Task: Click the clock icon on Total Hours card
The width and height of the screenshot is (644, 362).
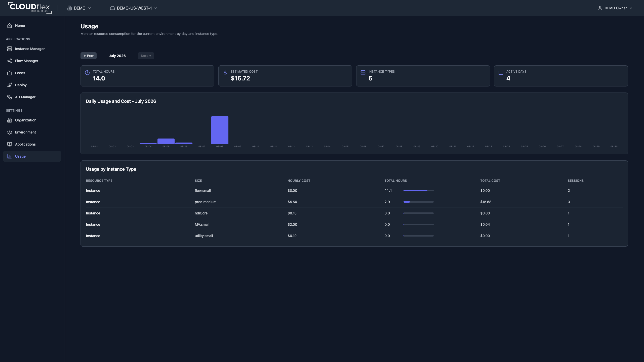Action: 87,73
